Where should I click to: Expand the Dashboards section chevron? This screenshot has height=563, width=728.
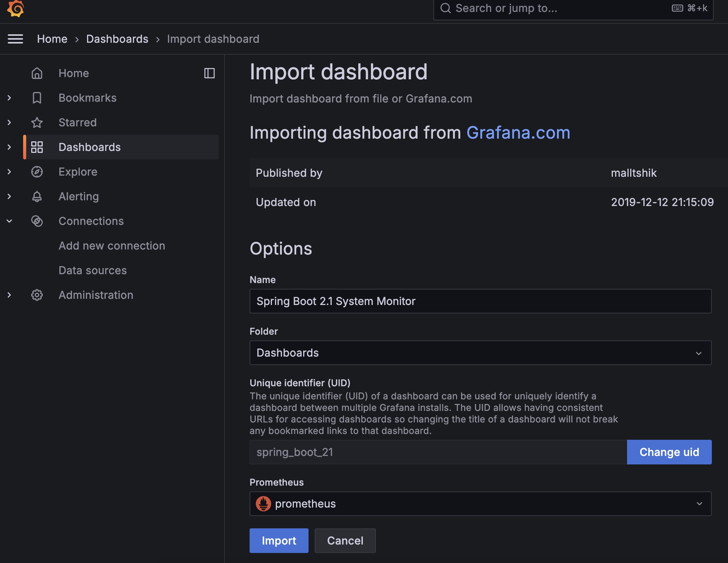click(x=9, y=147)
